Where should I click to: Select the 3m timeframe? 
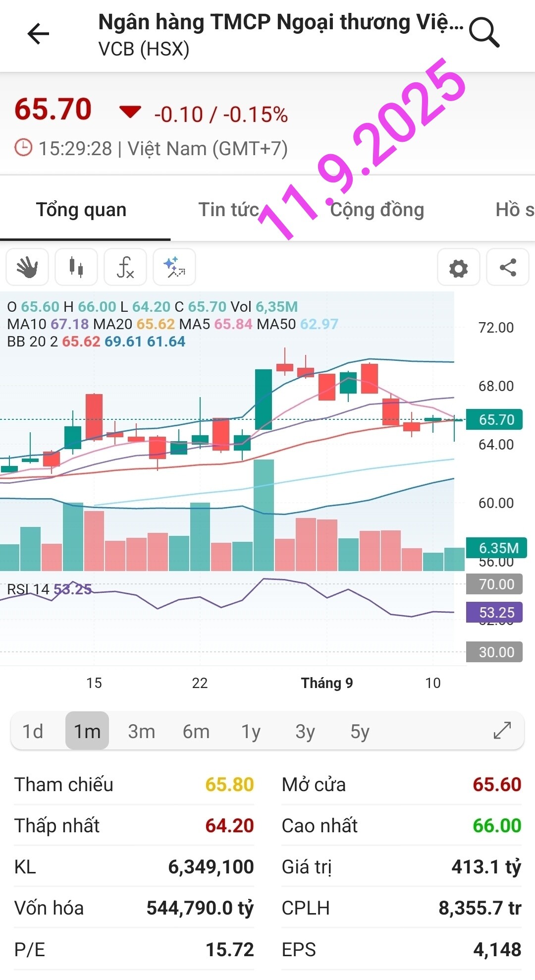[x=142, y=731]
